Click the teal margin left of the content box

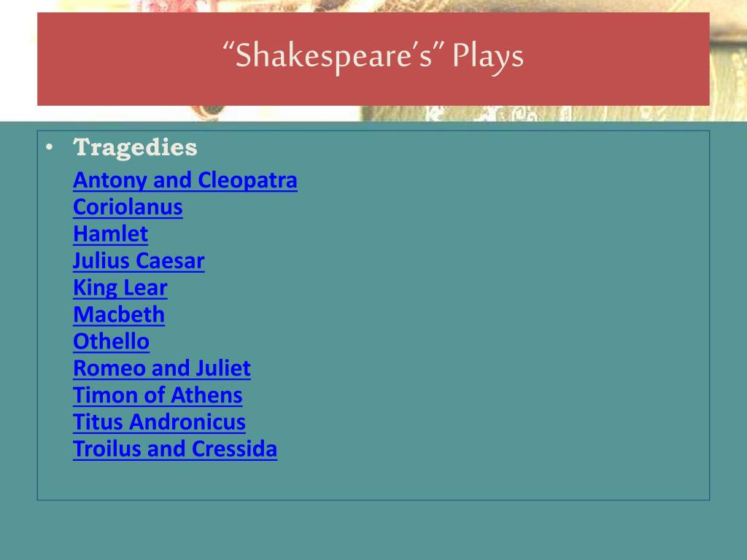[x=18, y=314]
